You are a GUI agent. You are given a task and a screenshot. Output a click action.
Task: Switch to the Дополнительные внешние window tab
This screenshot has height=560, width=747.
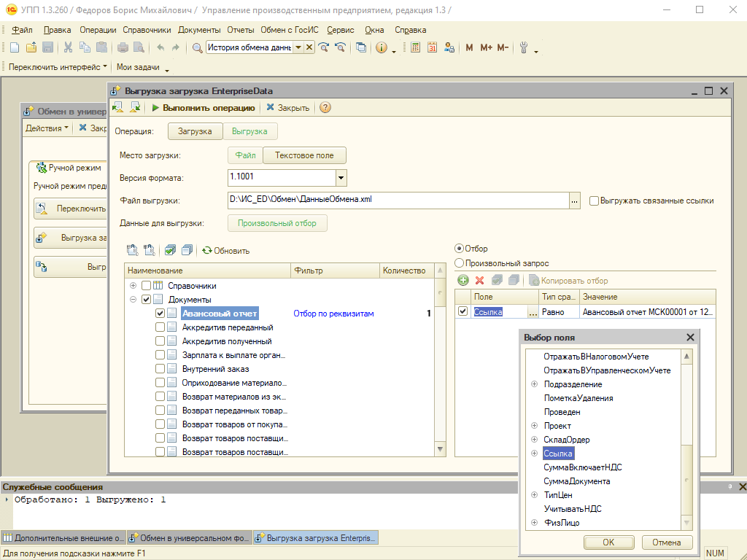63,538
